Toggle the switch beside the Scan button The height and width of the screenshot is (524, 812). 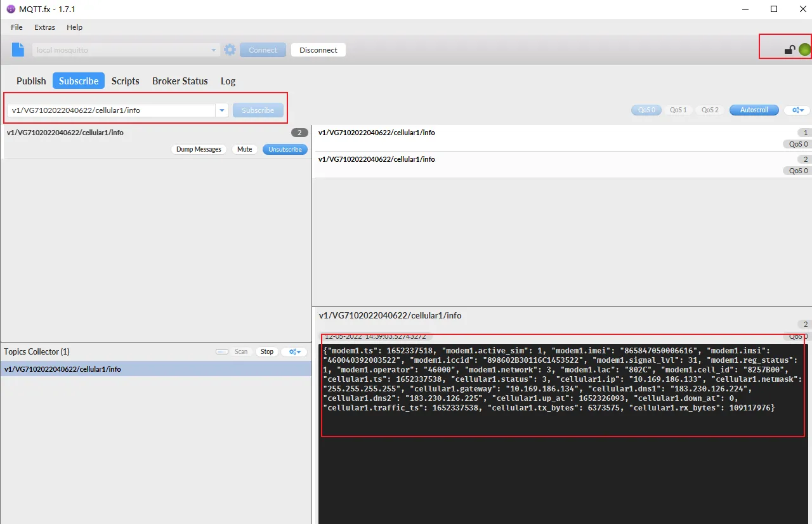coord(222,351)
